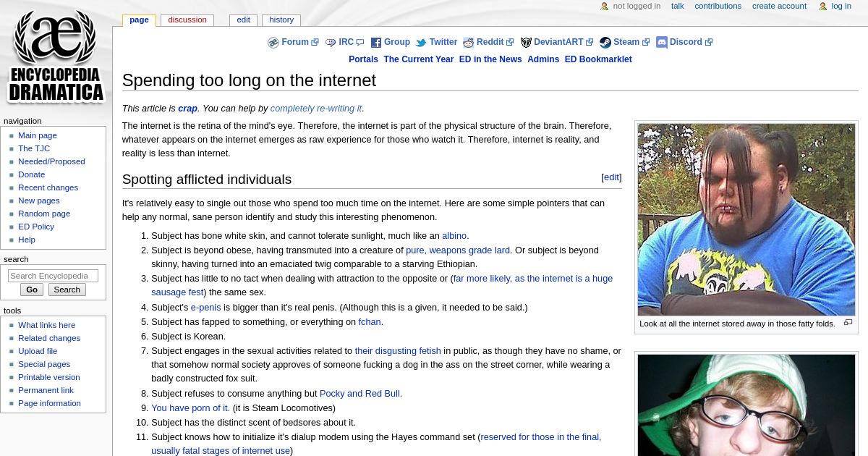The width and height of the screenshot is (868, 456).
Task: Open the first thumbnail photo with blue shirt
Action: pyautogui.click(x=746, y=219)
